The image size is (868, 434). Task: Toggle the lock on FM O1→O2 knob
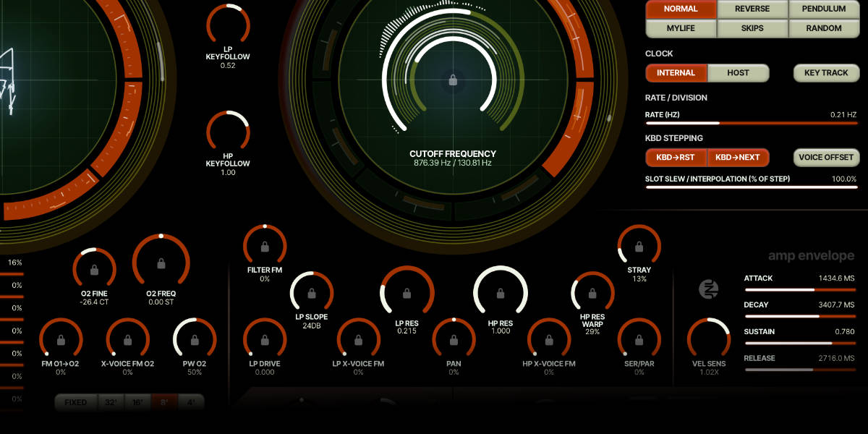click(61, 340)
